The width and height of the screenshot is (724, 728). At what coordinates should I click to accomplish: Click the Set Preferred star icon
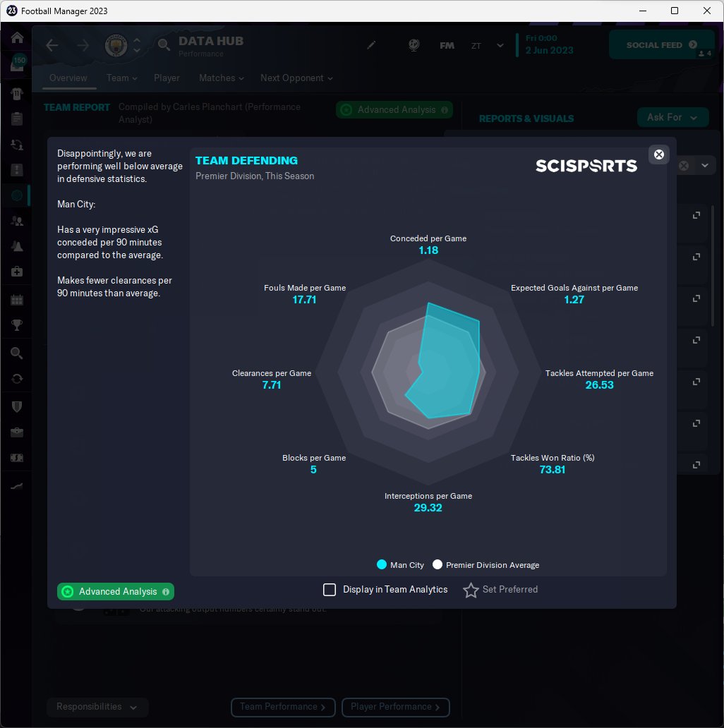pyautogui.click(x=471, y=590)
